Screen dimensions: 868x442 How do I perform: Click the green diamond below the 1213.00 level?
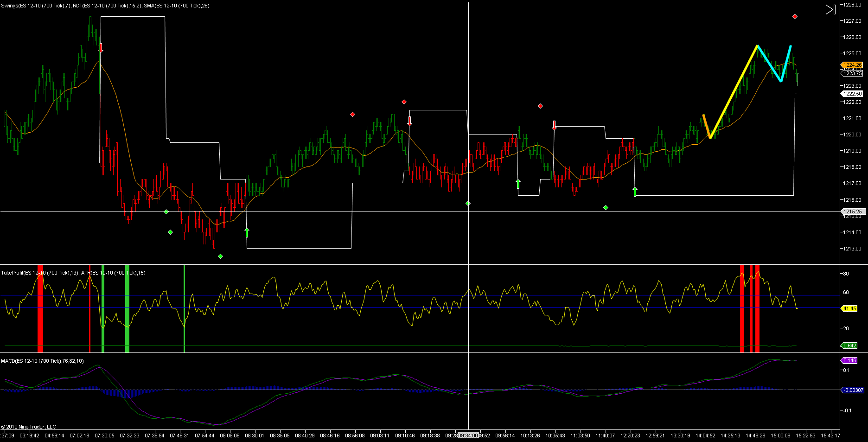[220, 256]
